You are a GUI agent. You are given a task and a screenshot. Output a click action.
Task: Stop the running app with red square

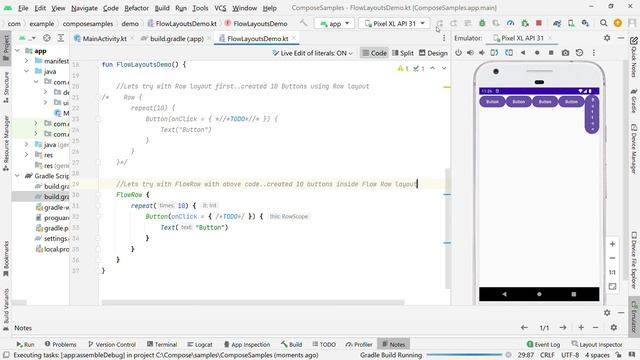point(539,23)
